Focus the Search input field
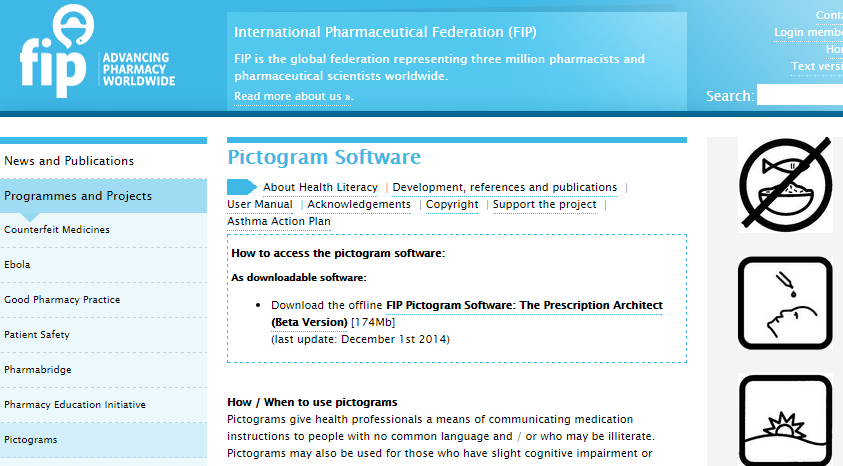Screen dimensions: 843x466 click(800, 95)
